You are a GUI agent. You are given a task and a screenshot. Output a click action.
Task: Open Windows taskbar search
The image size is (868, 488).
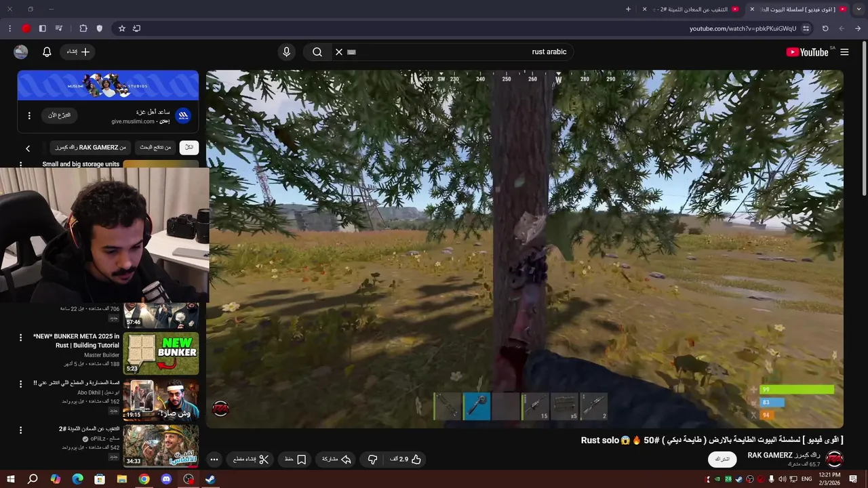click(x=33, y=479)
